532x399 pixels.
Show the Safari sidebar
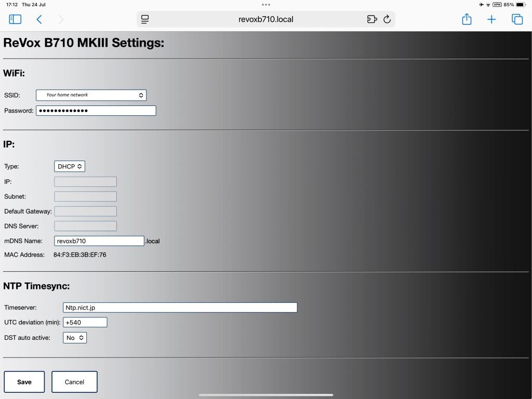coord(15,19)
